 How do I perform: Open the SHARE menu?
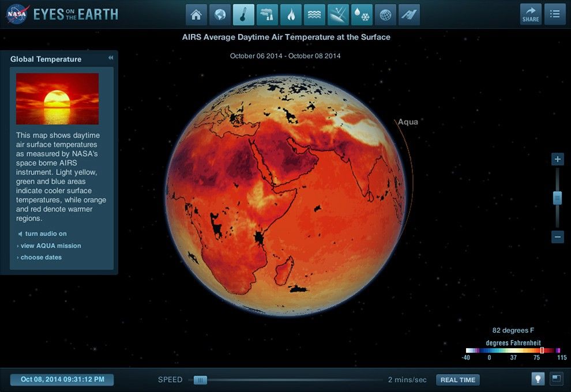pos(530,13)
